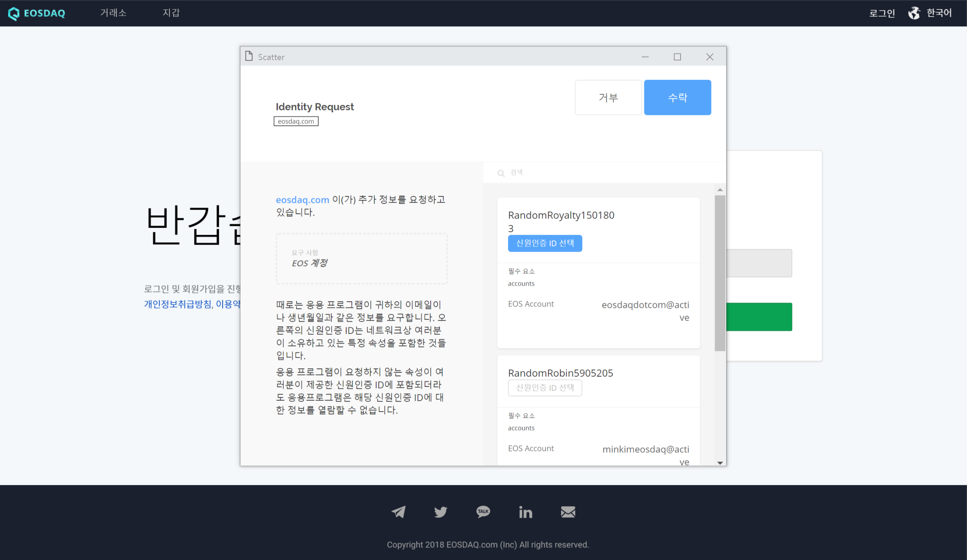
Task: Click the 수락 accept button
Action: point(677,97)
